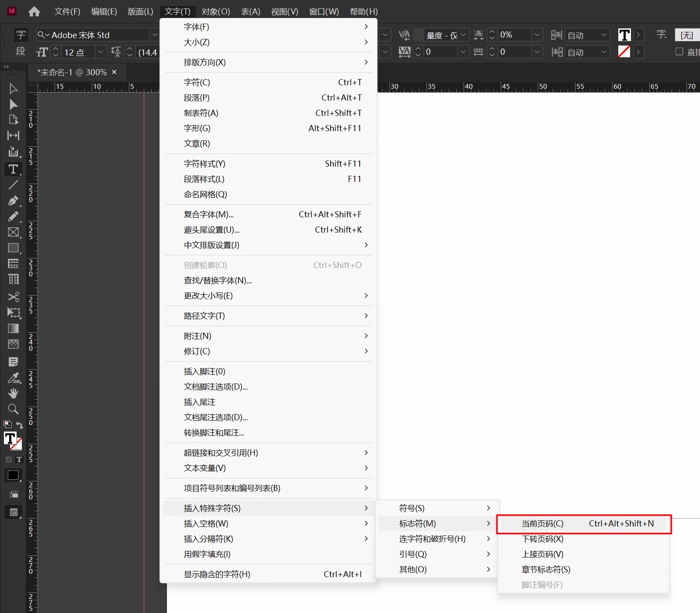Open the 0% scaling dropdown

(x=537, y=35)
